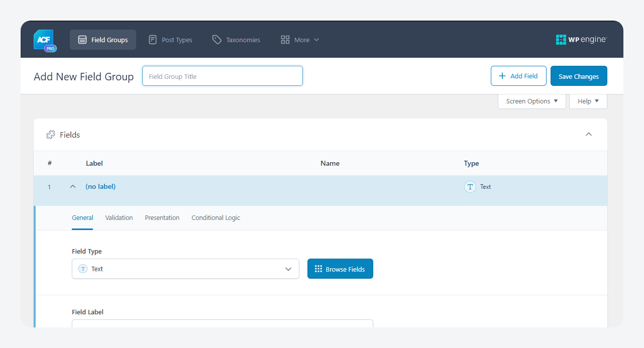Image resolution: width=644 pixels, height=348 pixels.
Task: Collapse the Fields panel with chevron
Action: pyautogui.click(x=589, y=134)
